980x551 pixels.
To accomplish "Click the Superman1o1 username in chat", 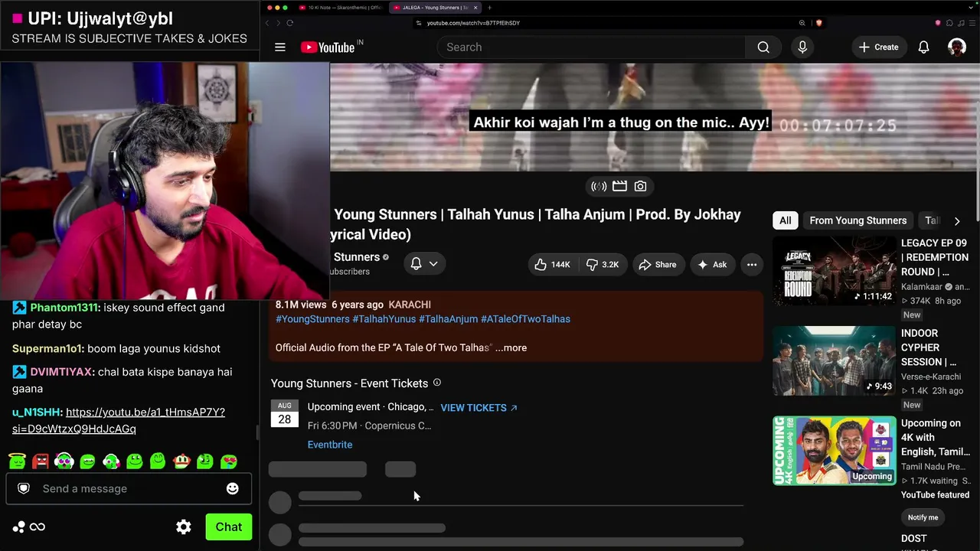I will click(x=48, y=349).
